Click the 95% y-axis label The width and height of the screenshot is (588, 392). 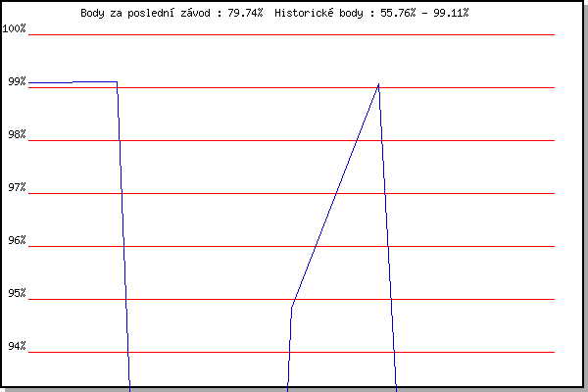click(x=16, y=294)
